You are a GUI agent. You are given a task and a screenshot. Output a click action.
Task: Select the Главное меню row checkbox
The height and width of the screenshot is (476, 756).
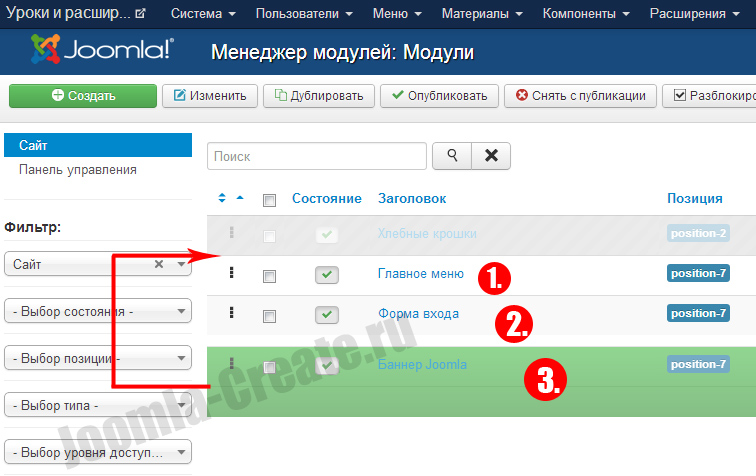pos(268,276)
